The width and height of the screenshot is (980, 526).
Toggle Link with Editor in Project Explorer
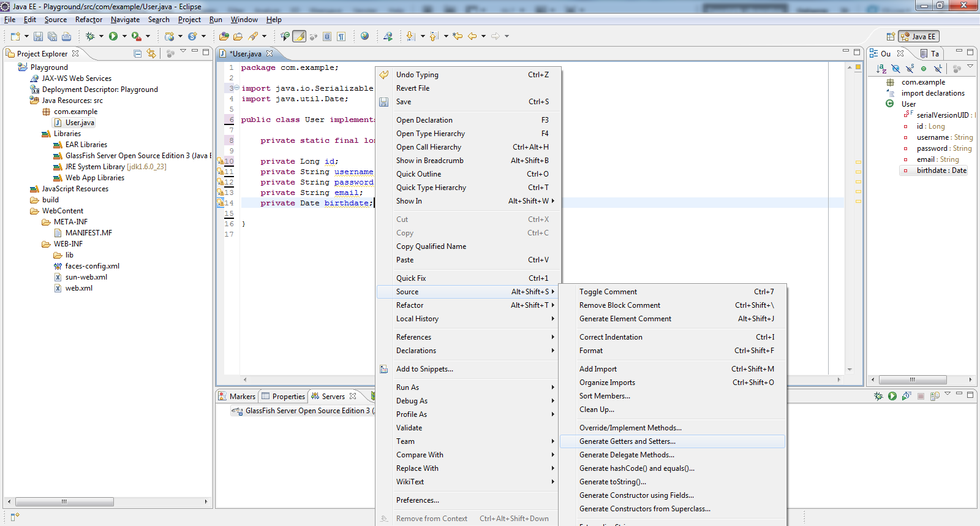click(x=151, y=53)
